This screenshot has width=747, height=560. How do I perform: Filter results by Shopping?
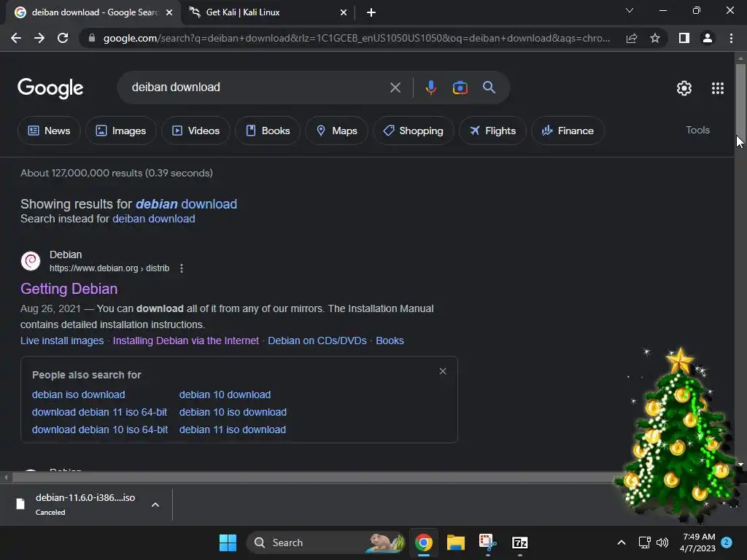click(414, 131)
